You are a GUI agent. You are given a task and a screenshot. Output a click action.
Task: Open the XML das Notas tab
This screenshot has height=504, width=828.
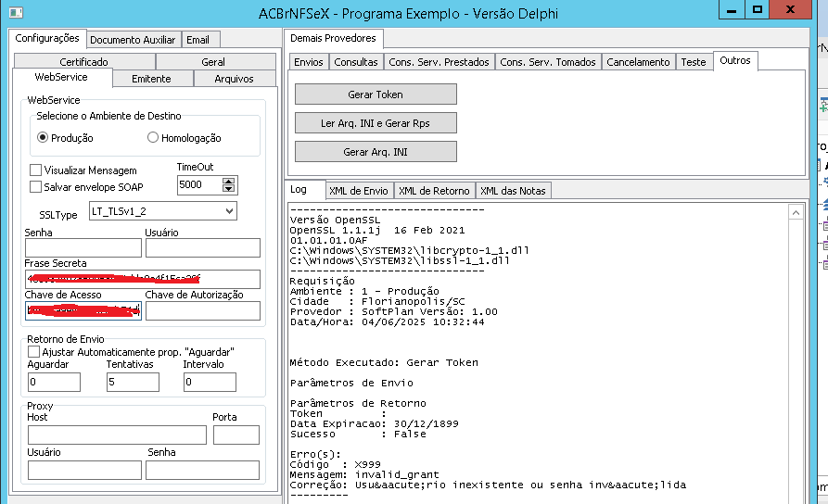pos(513,191)
